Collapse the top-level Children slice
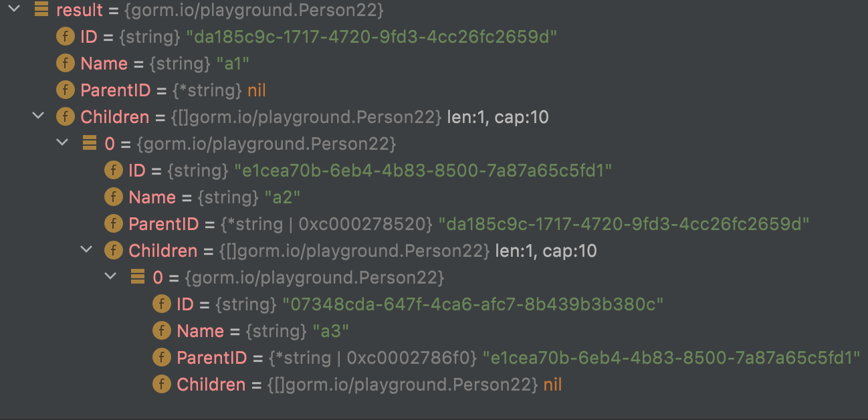This screenshot has height=420, width=868. pos(38,117)
